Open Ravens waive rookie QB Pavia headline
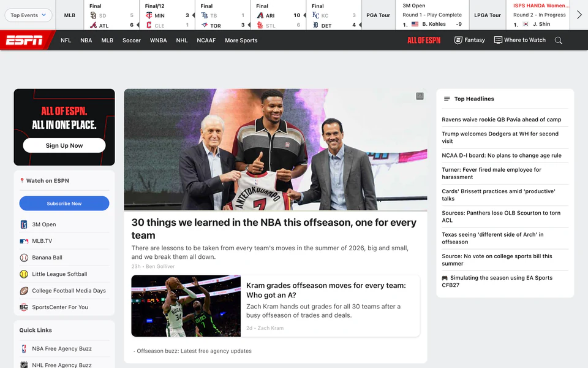Image resolution: width=588 pixels, height=368 pixels. click(x=502, y=120)
